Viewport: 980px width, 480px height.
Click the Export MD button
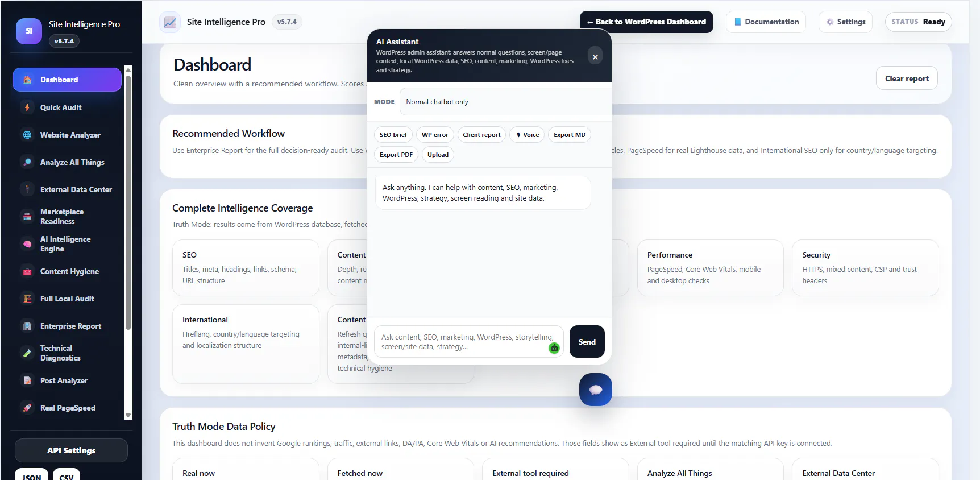[x=570, y=135]
